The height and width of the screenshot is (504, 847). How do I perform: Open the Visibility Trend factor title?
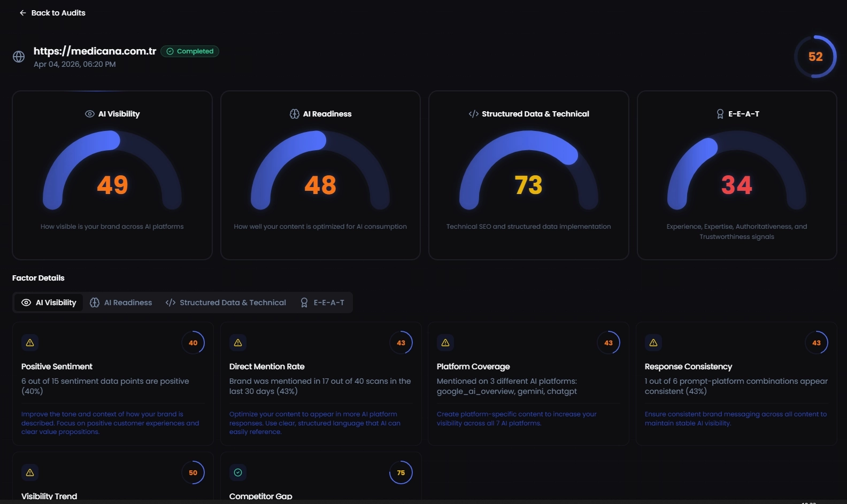click(x=49, y=496)
